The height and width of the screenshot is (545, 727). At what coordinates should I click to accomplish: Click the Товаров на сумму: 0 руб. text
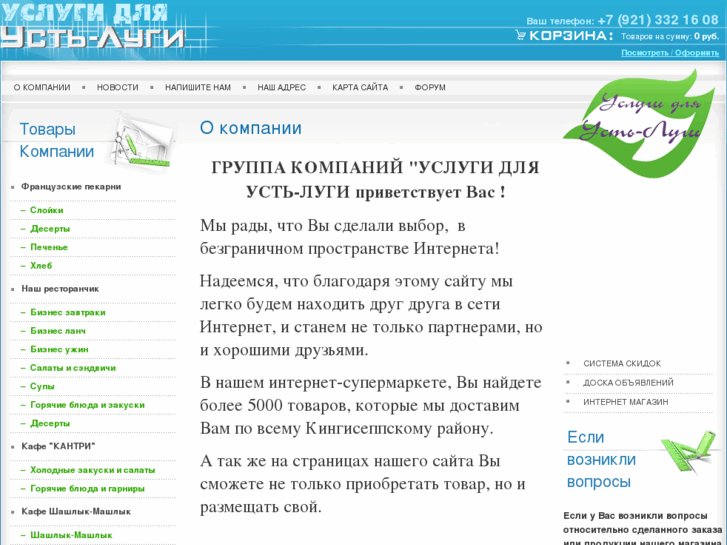(x=670, y=36)
